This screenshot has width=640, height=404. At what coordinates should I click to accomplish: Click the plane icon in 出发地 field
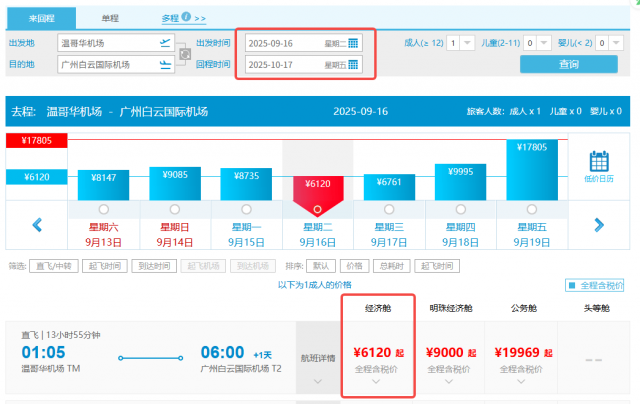pyautogui.click(x=164, y=43)
